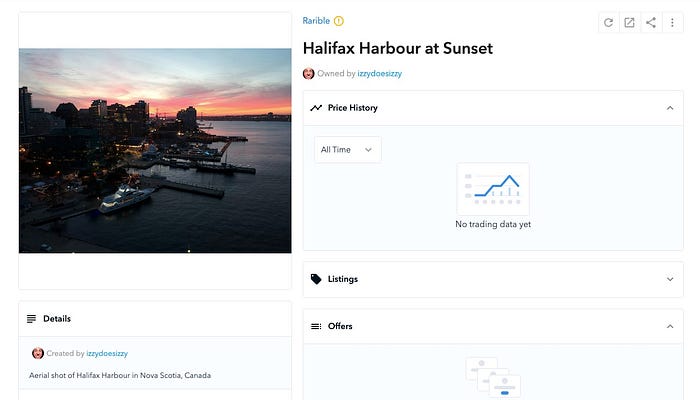Collapse the Offers section chevron

(669, 326)
